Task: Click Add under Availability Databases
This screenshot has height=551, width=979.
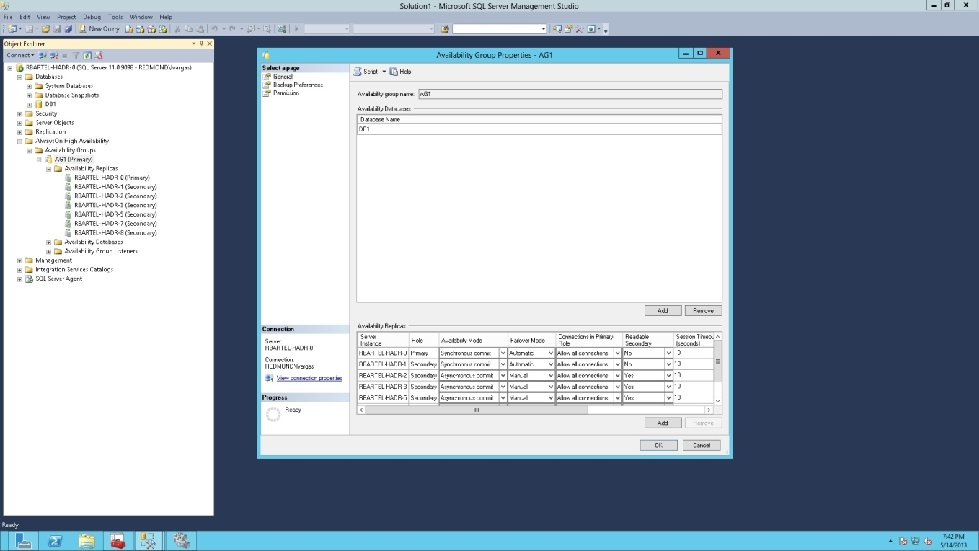Action: [662, 310]
